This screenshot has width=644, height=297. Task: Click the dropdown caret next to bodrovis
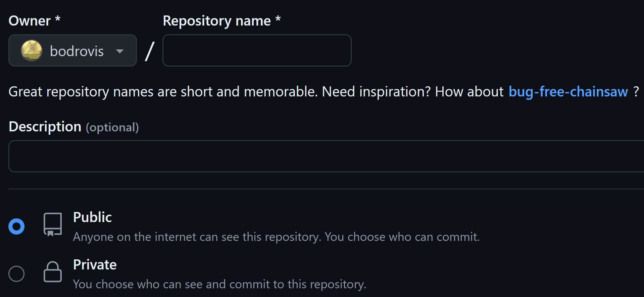(120, 51)
